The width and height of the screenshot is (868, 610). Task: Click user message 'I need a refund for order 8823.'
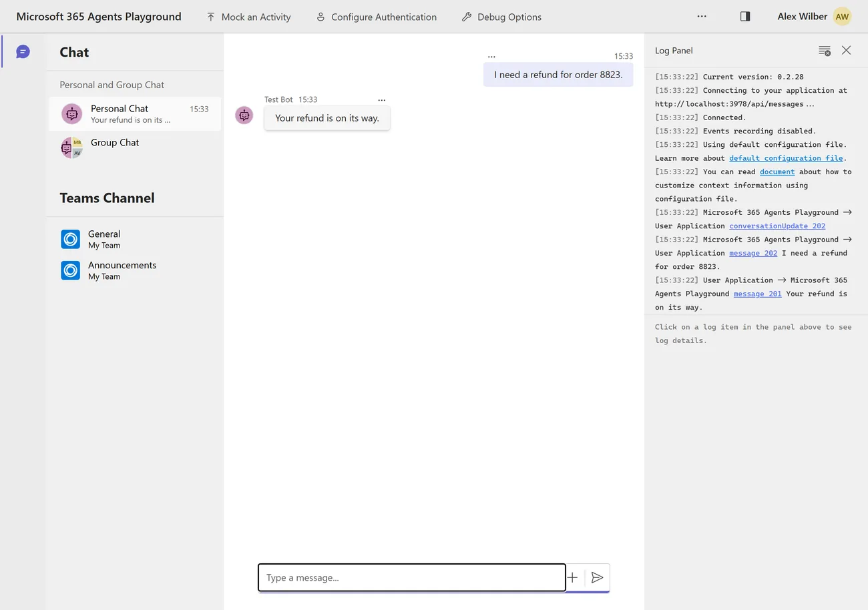pyautogui.click(x=558, y=75)
